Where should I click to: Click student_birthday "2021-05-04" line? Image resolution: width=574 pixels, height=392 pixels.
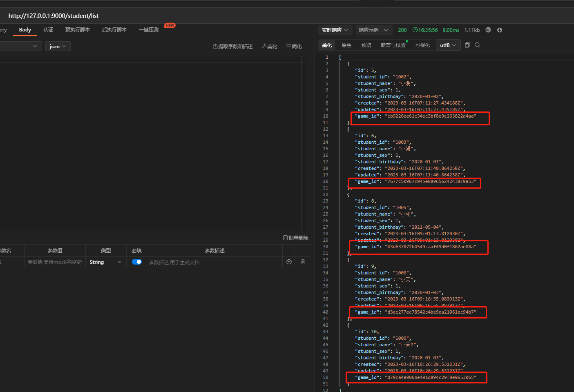point(399,227)
